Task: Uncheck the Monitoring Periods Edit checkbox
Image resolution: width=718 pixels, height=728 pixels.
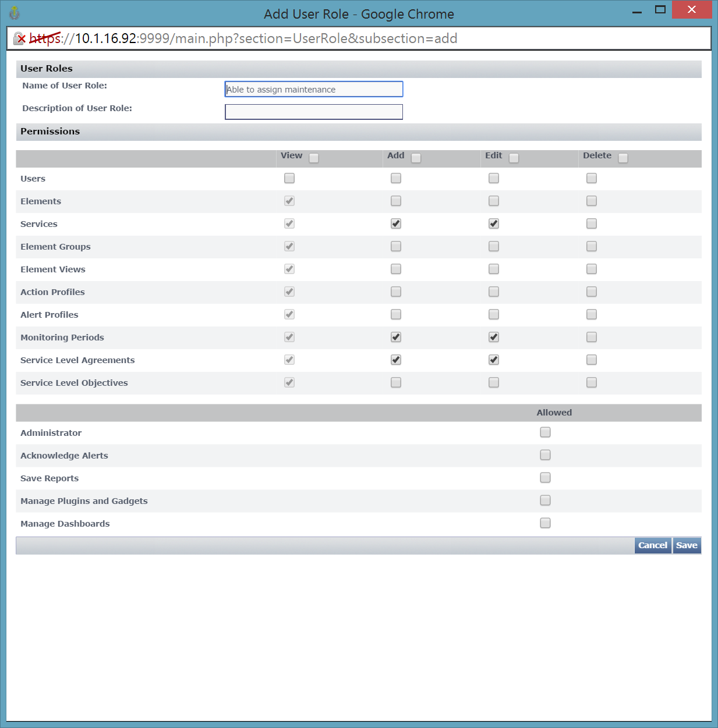Action: coord(494,337)
